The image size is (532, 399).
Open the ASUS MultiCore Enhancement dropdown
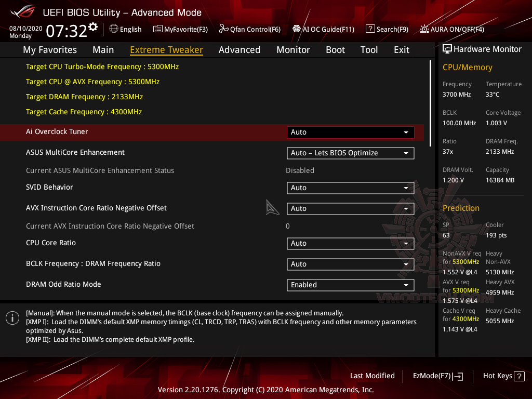pyautogui.click(x=350, y=153)
